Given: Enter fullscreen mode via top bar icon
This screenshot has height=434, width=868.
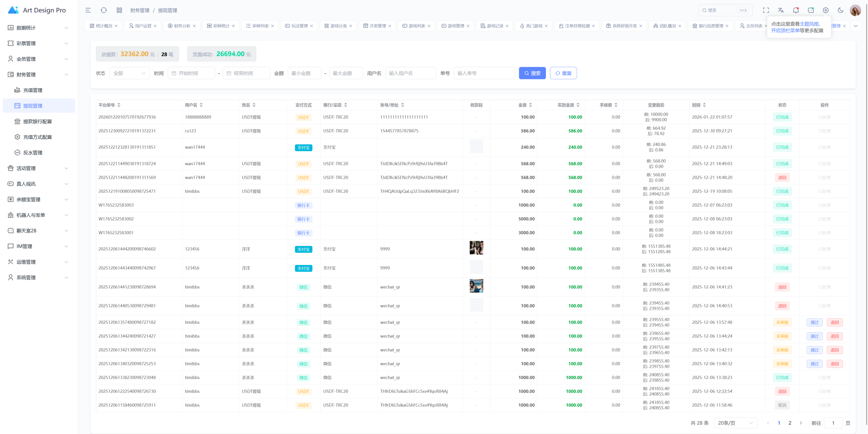Looking at the screenshot, I should coord(766,10).
